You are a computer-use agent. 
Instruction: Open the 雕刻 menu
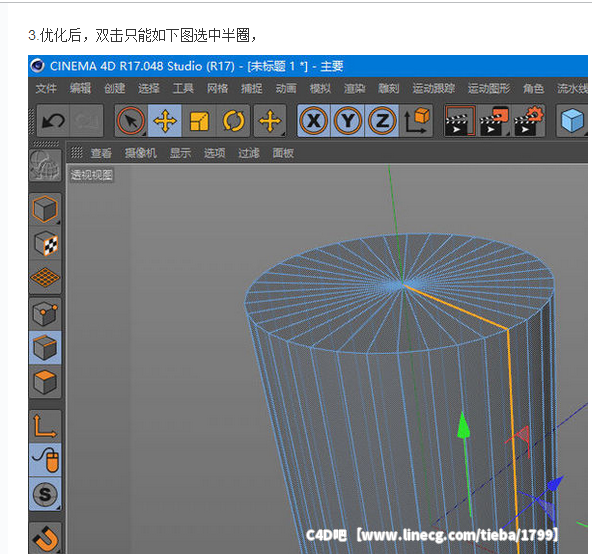pos(388,88)
